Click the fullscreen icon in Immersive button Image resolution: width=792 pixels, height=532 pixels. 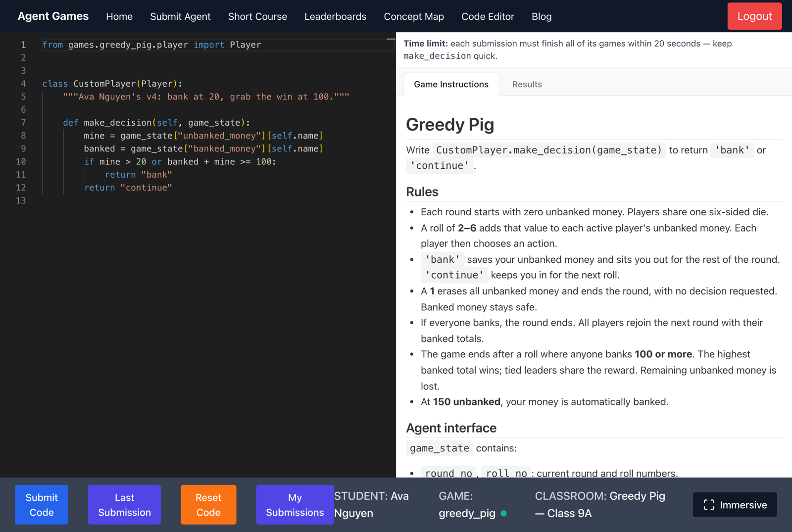point(709,505)
